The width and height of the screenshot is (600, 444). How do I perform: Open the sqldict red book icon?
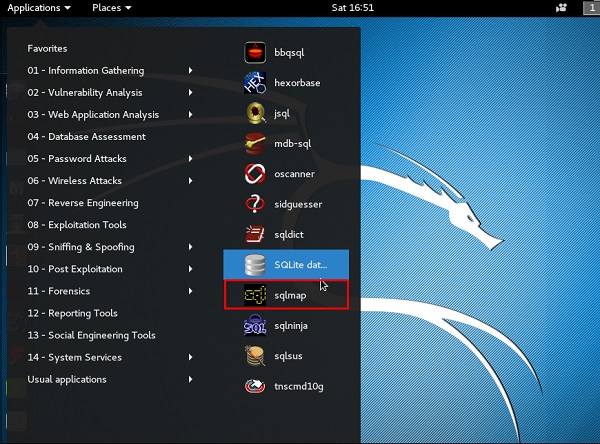click(255, 234)
